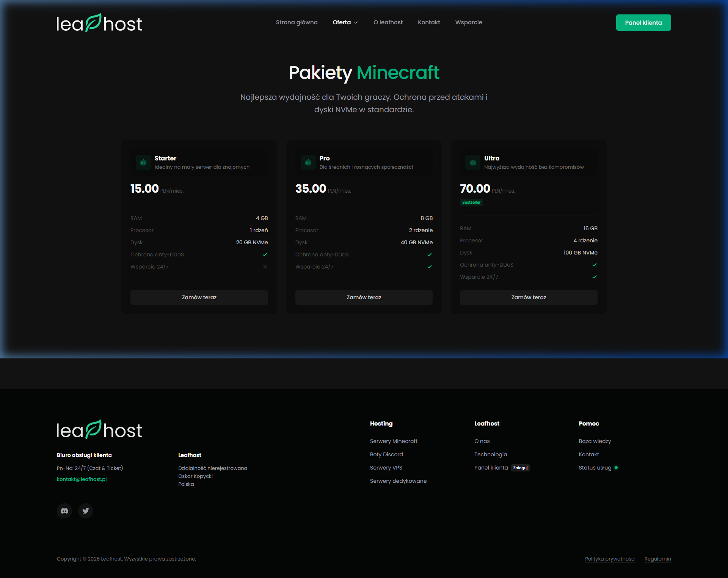This screenshot has height=578, width=728.
Task: Open the O leafhost page
Action: point(388,22)
